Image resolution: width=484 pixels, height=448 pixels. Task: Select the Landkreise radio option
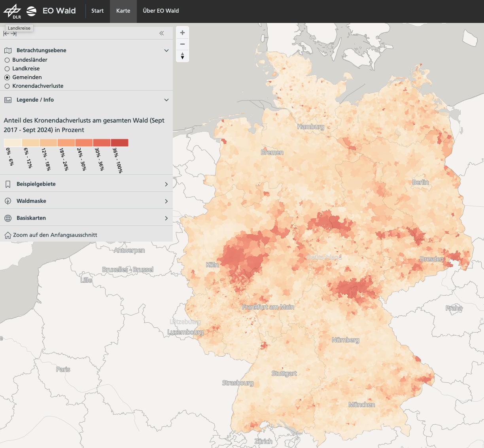tap(7, 69)
